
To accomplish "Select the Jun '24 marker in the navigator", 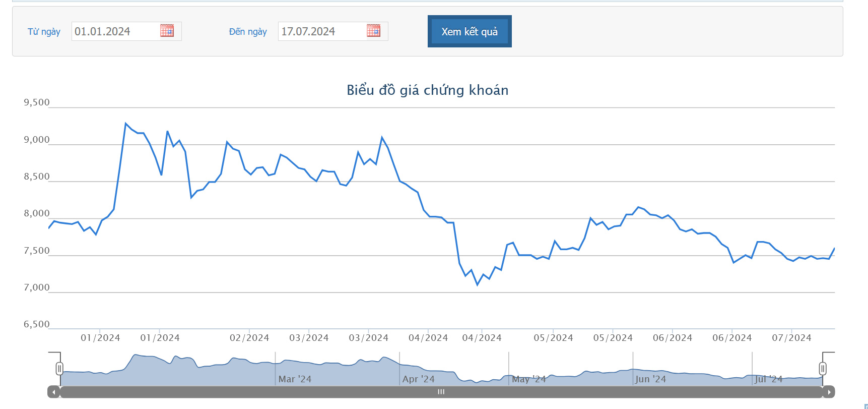I will [x=650, y=379].
